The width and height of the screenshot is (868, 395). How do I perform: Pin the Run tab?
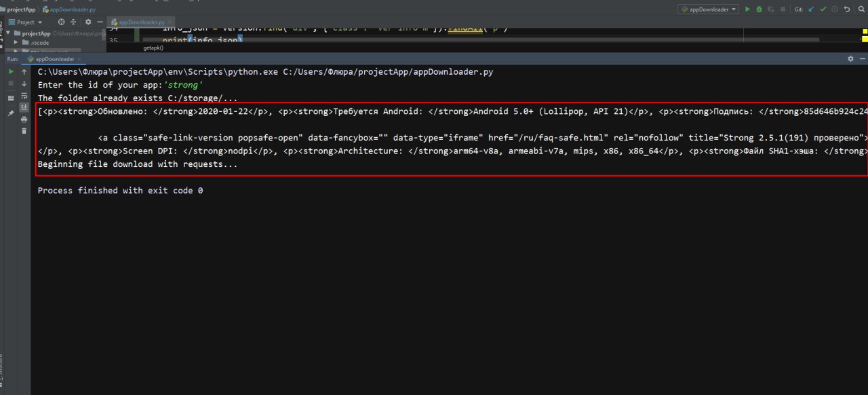coord(11,113)
